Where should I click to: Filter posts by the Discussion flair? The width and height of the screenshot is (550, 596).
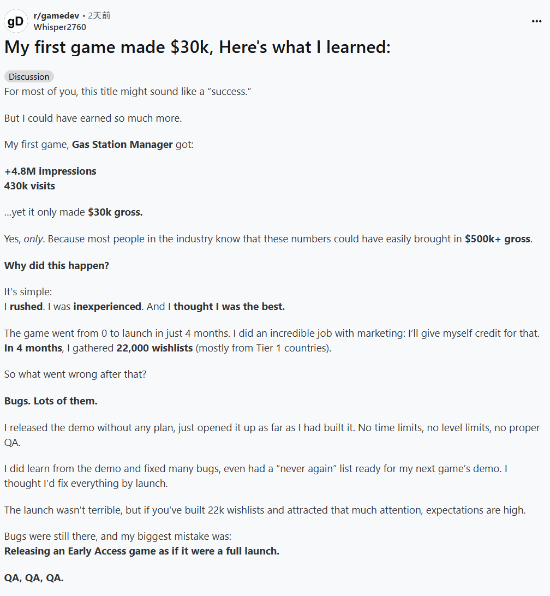29,77
